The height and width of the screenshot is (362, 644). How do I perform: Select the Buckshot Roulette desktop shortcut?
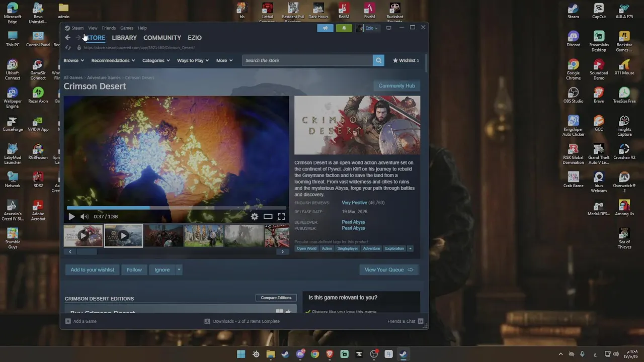pyautogui.click(x=395, y=13)
